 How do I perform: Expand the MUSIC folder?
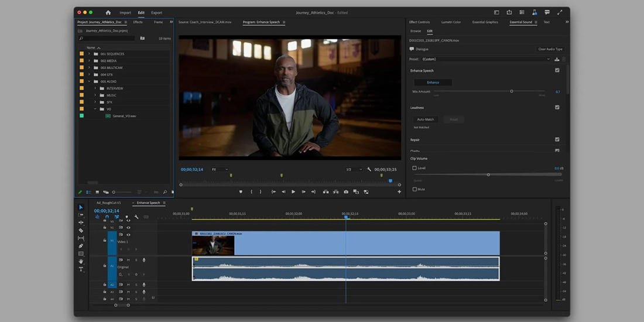click(95, 95)
